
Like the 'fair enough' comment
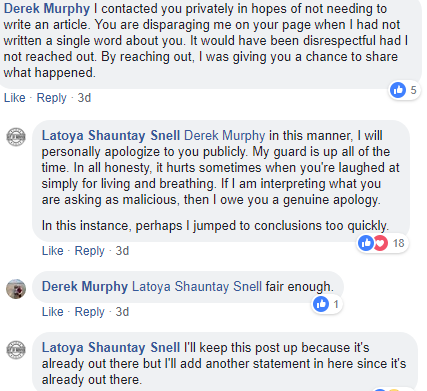coord(52,312)
